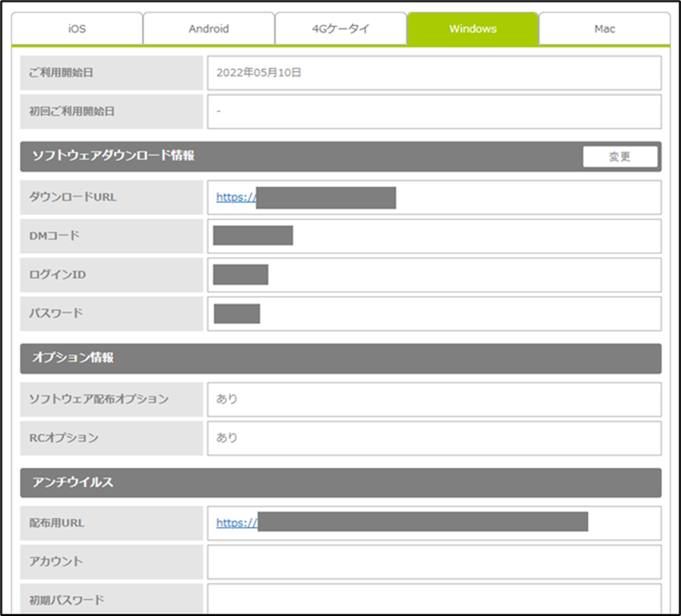Switch to the iOS tab
681x616 pixels.
[77, 29]
